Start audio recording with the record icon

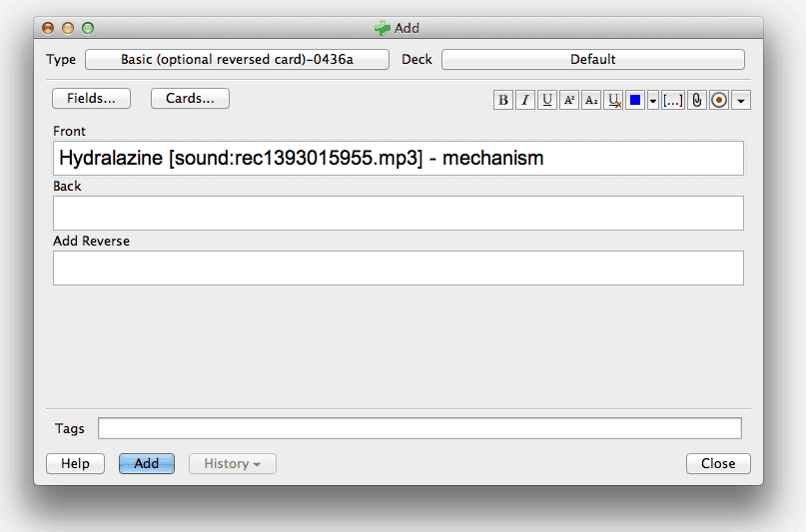click(x=719, y=100)
